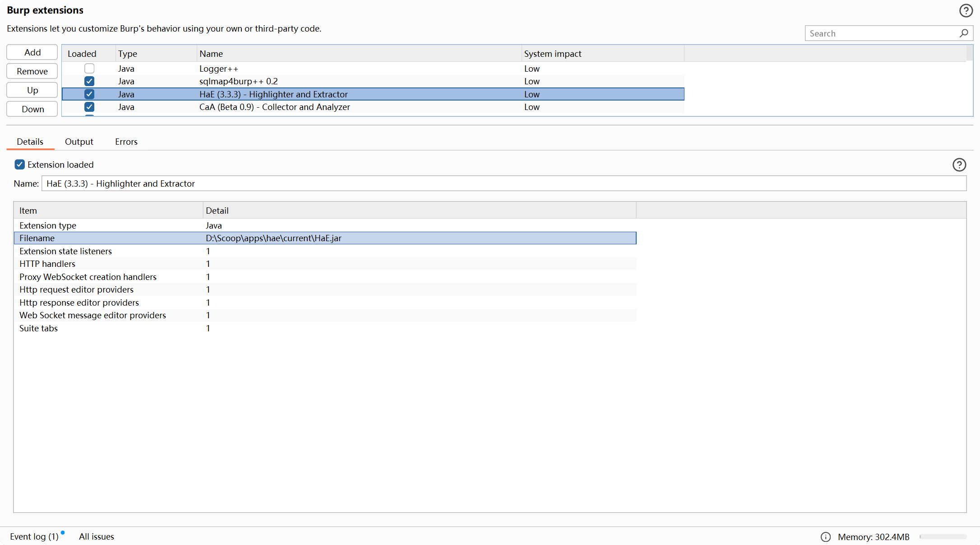The width and height of the screenshot is (980, 545).
Task: Select the Extension type detail row
Action: 325,225
